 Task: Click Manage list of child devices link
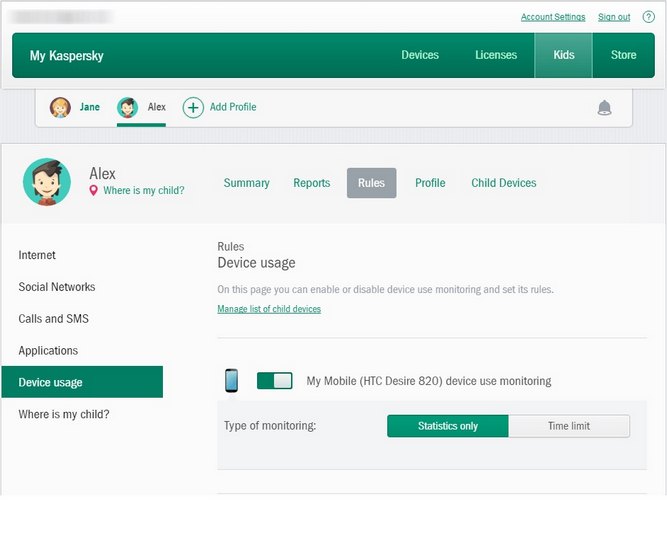[x=269, y=309]
